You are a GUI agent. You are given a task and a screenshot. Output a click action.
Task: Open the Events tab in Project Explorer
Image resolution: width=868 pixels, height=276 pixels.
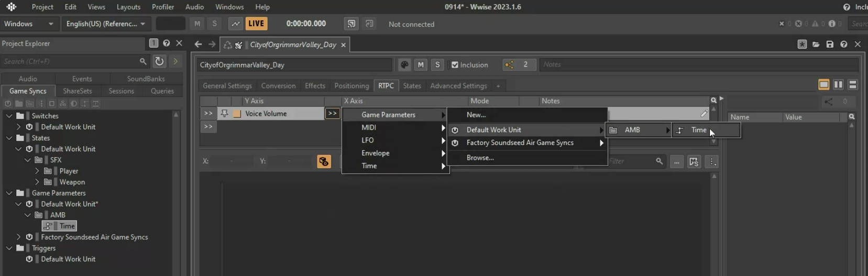click(x=82, y=79)
